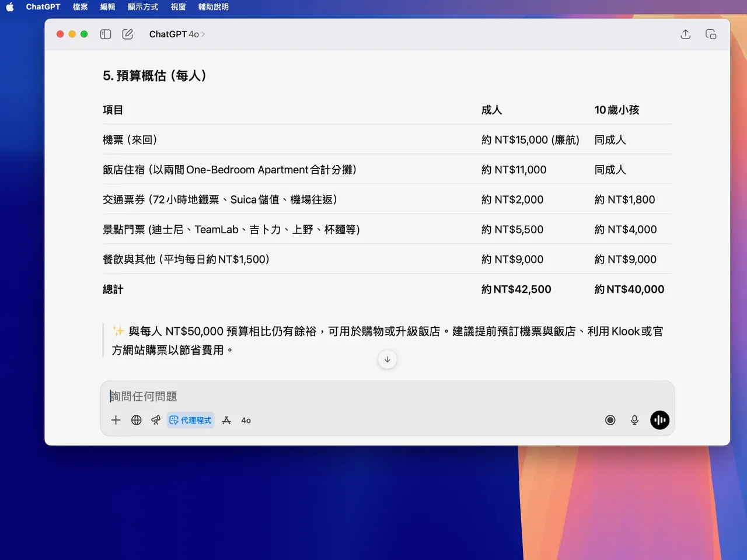Open companion window icon at top right
Image resolution: width=747 pixels, height=560 pixels.
tap(711, 34)
